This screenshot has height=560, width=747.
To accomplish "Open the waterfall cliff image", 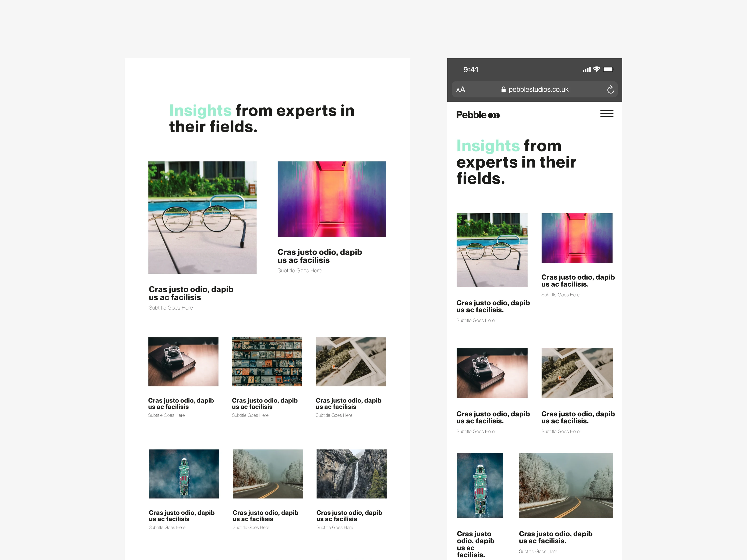I will point(352,474).
